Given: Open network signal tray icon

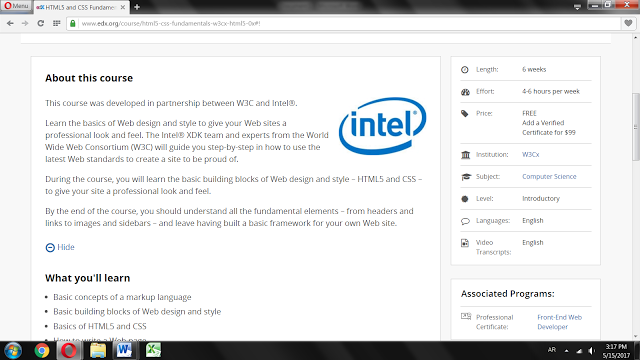Looking at the screenshot, I should pyautogui.click(x=579, y=351).
